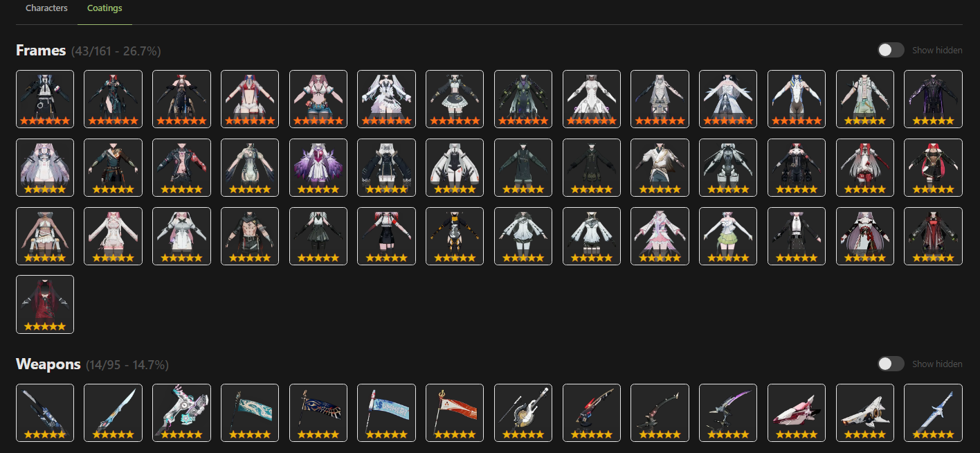Click the Weapons section heading

tap(48, 364)
